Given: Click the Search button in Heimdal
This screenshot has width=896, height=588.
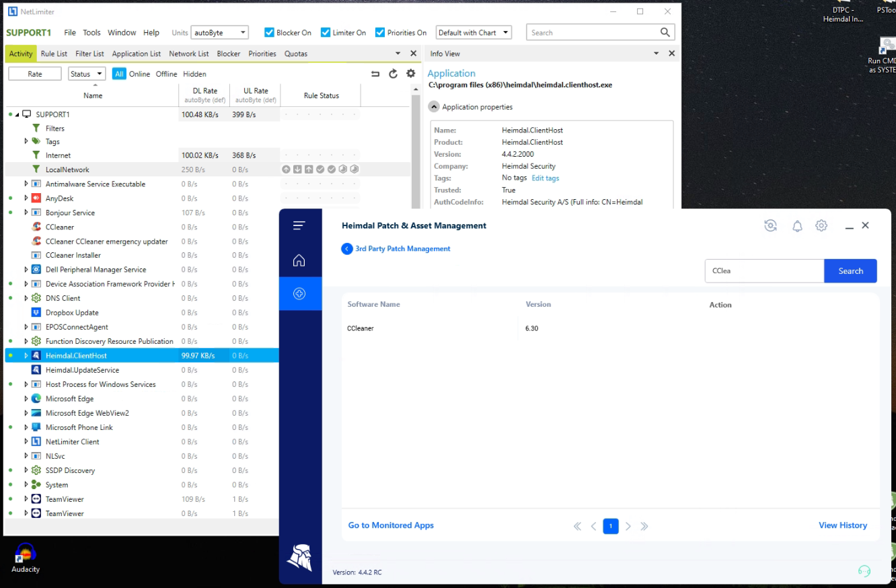Looking at the screenshot, I should pyautogui.click(x=850, y=271).
